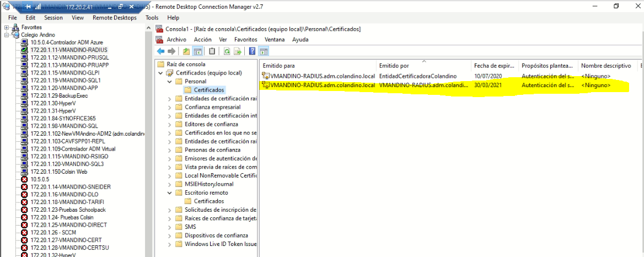Open the Ventana menu

click(x=275, y=40)
